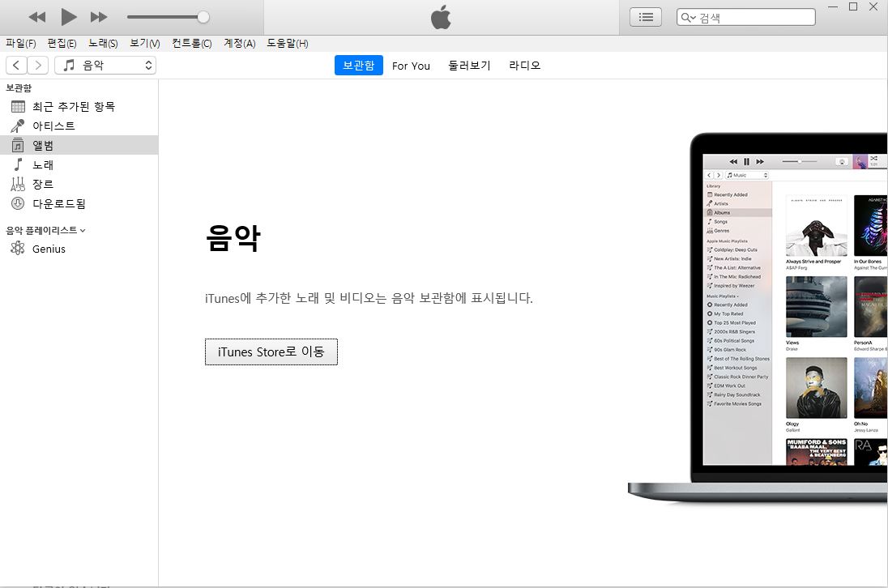
Task: Select the 라디오 tab
Action: 524,66
